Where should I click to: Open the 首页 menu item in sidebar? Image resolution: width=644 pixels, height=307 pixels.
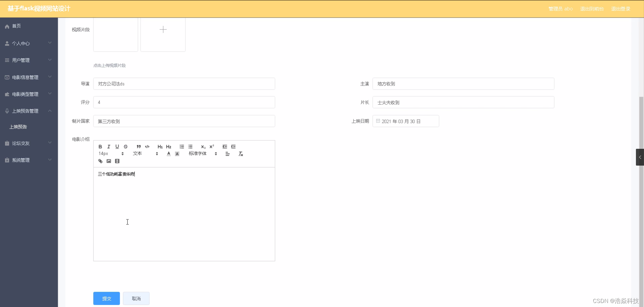coord(16,26)
